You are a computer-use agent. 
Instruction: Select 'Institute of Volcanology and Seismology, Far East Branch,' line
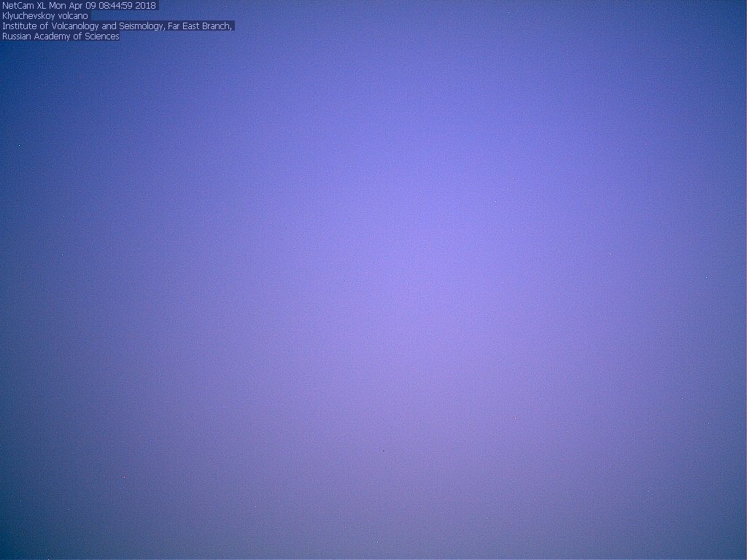click(x=117, y=26)
